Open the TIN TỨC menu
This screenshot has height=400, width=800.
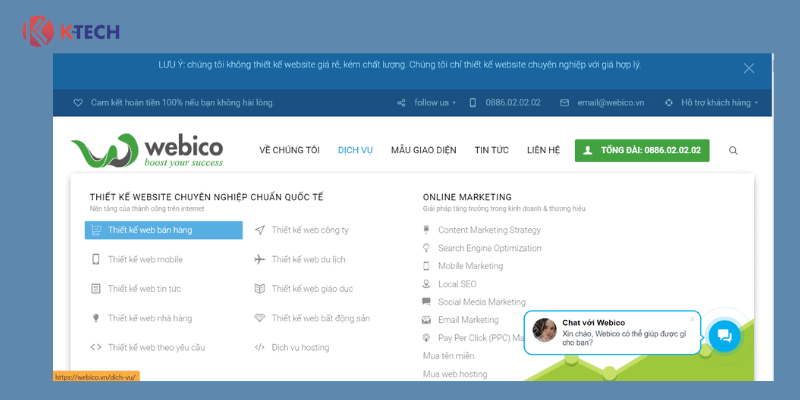point(491,150)
